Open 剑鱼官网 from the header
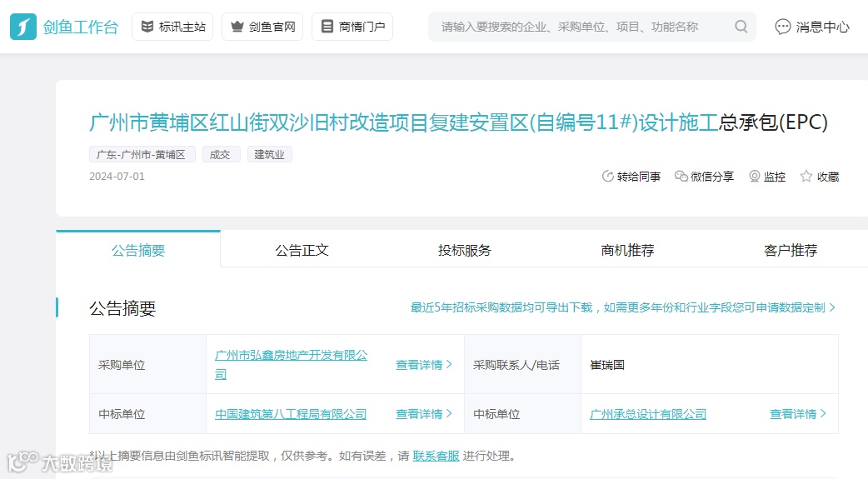 pyautogui.click(x=262, y=27)
